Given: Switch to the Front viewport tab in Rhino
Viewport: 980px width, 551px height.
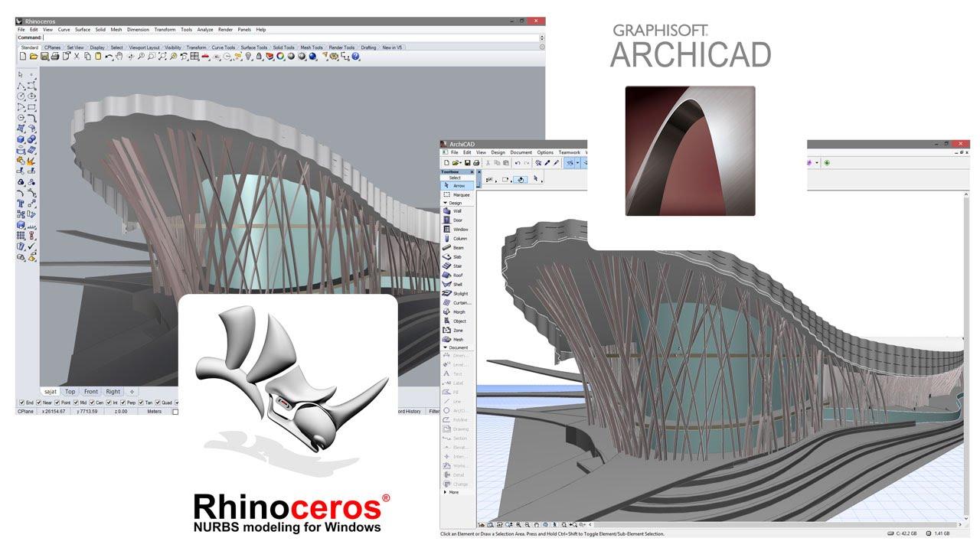Looking at the screenshot, I should (x=90, y=391).
